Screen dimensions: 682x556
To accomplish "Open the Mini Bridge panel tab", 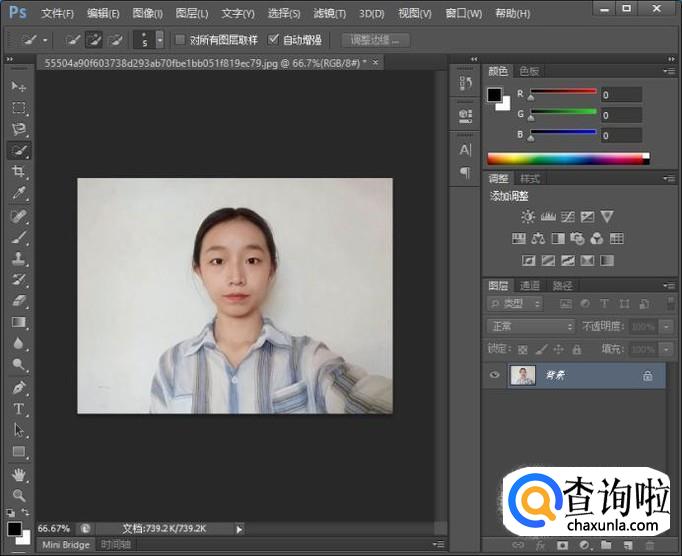I will tap(65, 545).
